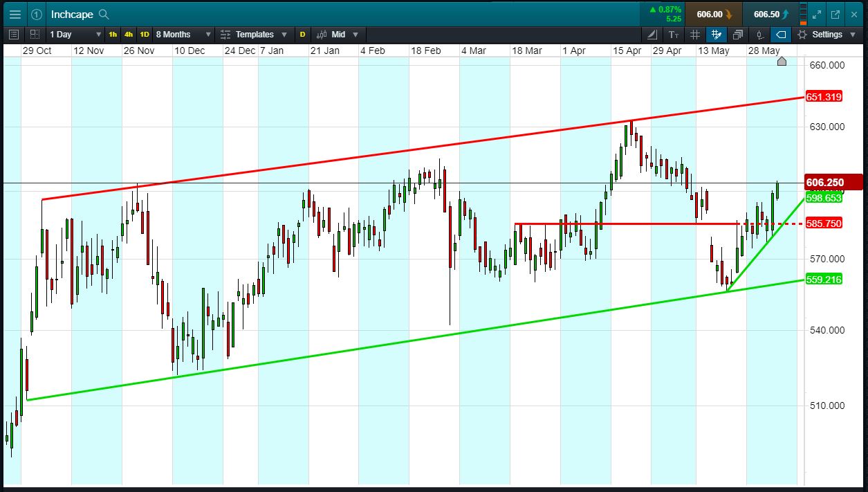Click the 0.87% price change indicator

click(x=664, y=14)
